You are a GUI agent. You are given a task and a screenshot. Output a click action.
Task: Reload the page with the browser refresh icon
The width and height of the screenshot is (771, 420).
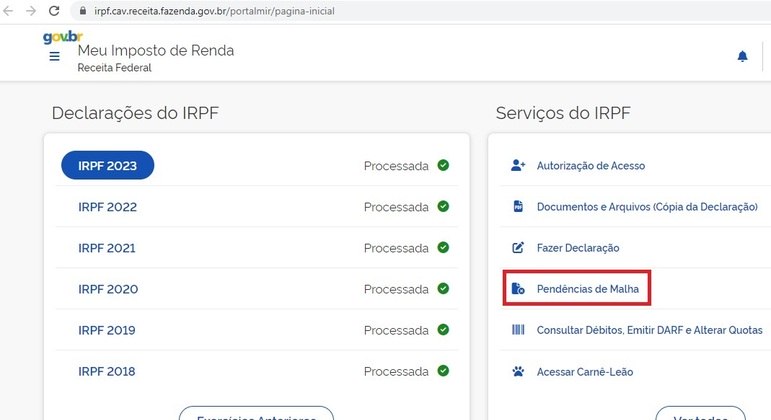click(54, 10)
